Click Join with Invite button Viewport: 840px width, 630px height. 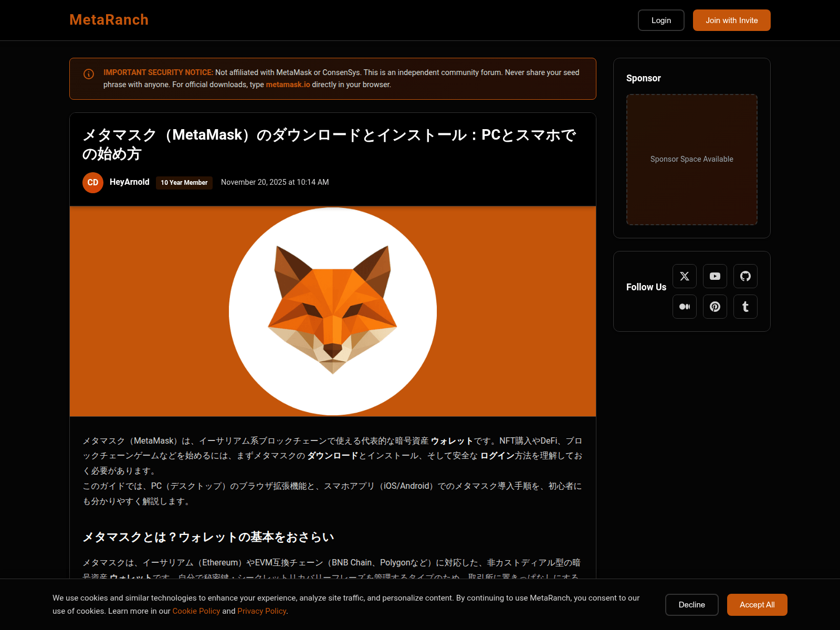732,20
